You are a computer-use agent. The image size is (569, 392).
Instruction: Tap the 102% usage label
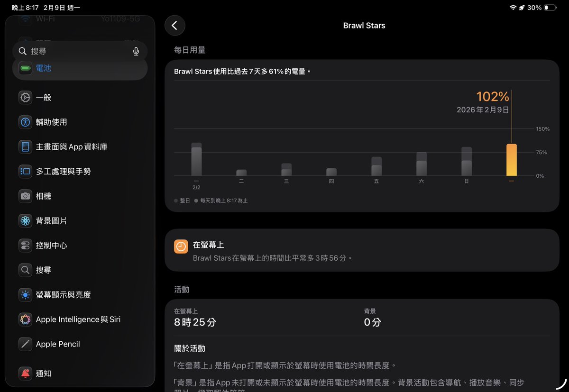tap(493, 97)
